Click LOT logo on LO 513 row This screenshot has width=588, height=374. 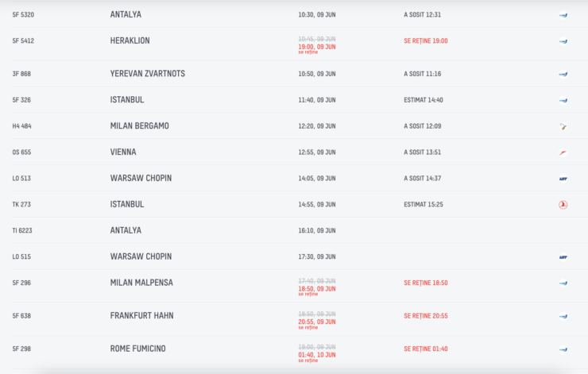click(563, 179)
